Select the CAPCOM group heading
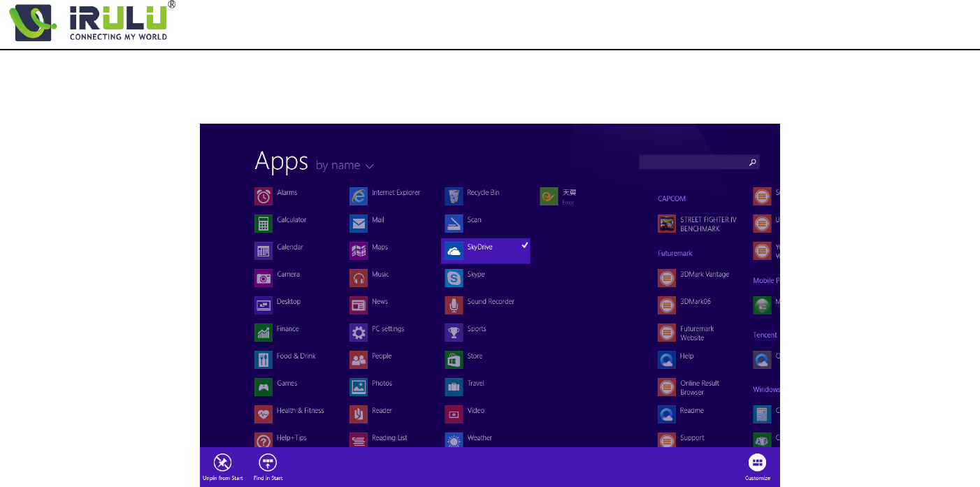 point(672,198)
